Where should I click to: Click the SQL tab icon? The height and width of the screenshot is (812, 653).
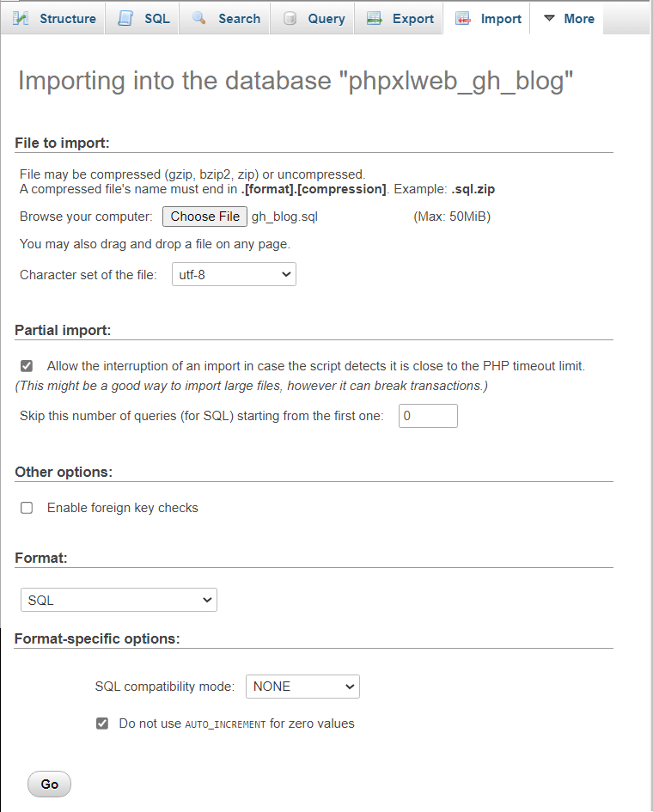pyautogui.click(x=125, y=18)
